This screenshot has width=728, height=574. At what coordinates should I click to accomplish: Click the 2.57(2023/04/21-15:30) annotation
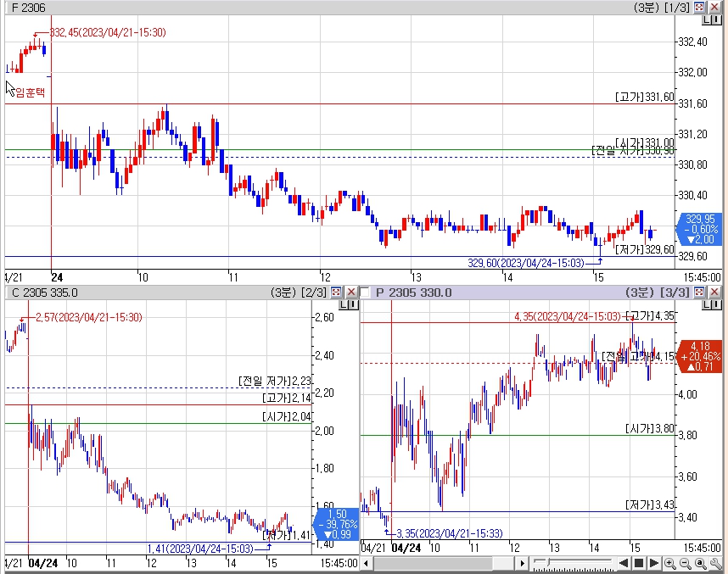tap(89, 317)
